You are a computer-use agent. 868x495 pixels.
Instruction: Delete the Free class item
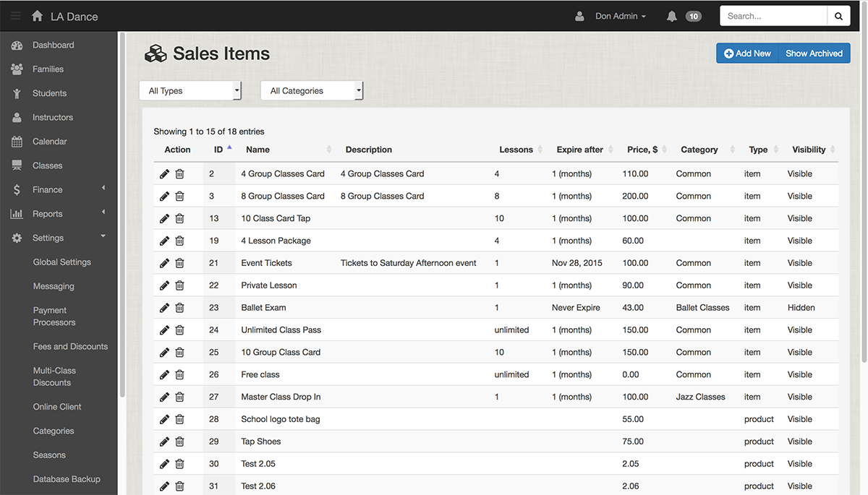pos(179,374)
